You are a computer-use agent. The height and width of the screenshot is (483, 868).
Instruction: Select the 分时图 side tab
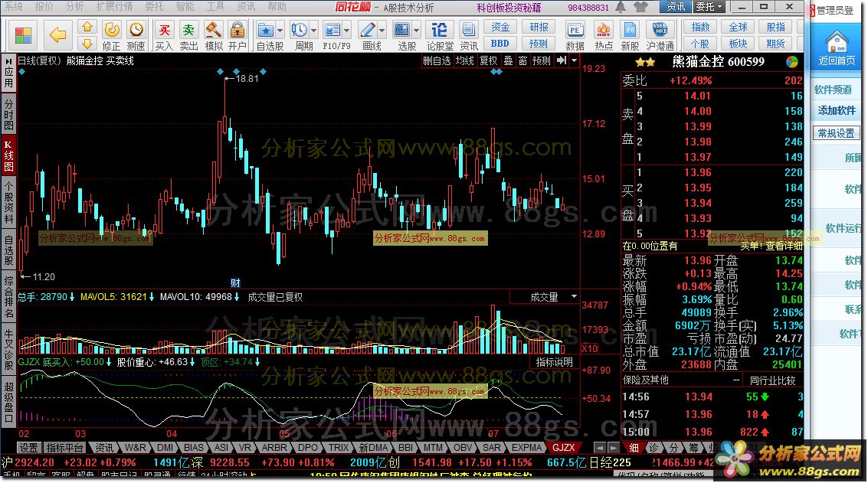coord(8,115)
